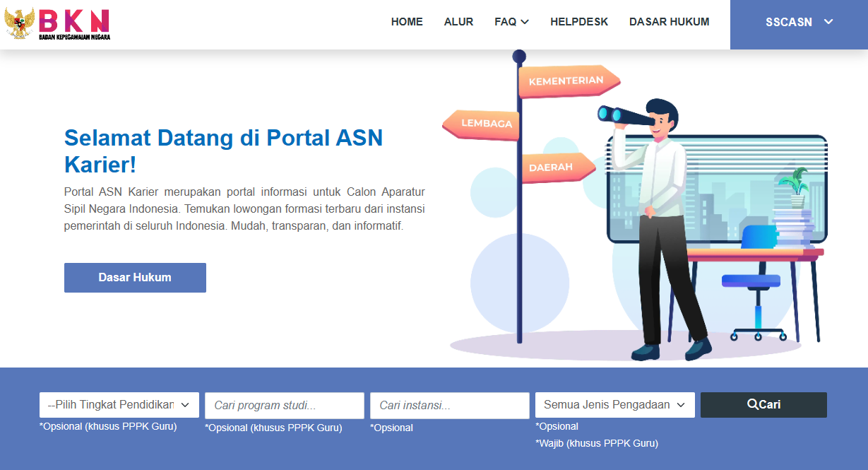The width and height of the screenshot is (868, 470).
Task: Focus the Cari program studi field
Action: pyautogui.click(x=285, y=406)
